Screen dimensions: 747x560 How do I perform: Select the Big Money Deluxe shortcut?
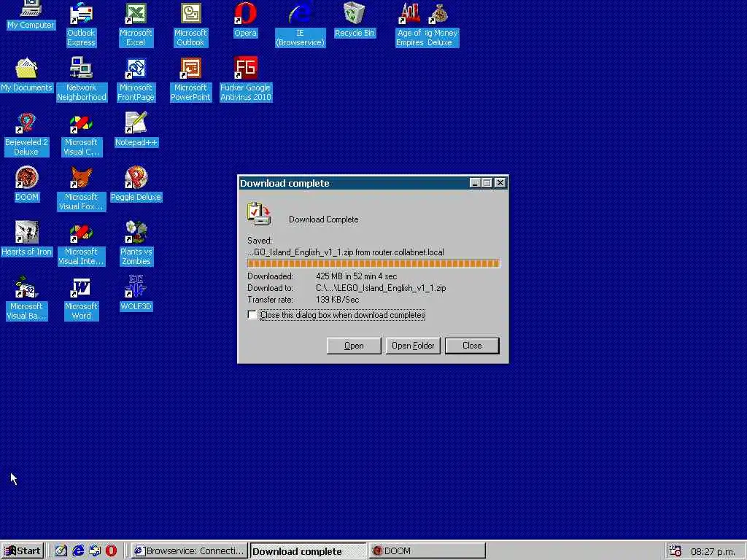click(441, 24)
